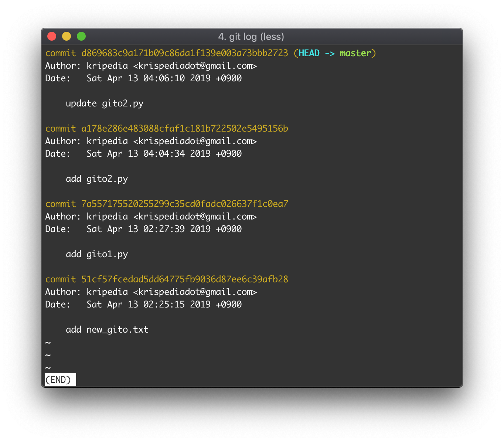Click Author line under commit 7a557175
504x442 pixels.
(151, 217)
